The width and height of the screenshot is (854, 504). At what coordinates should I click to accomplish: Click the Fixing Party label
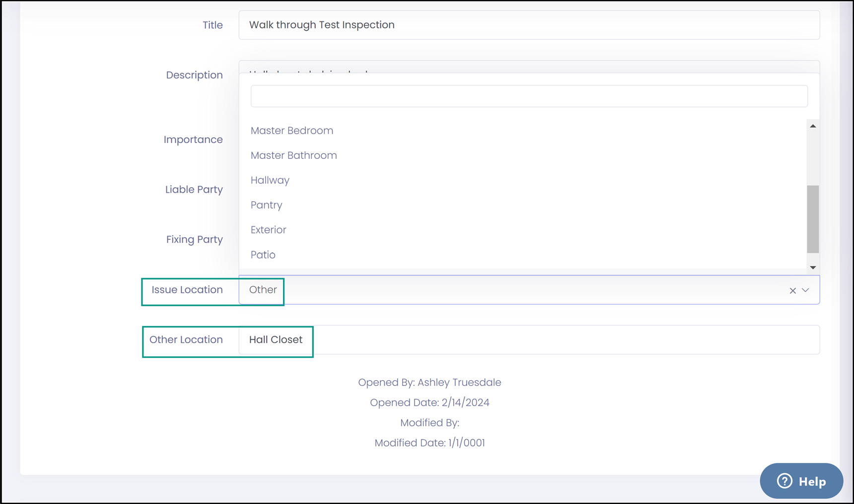[x=195, y=239]
